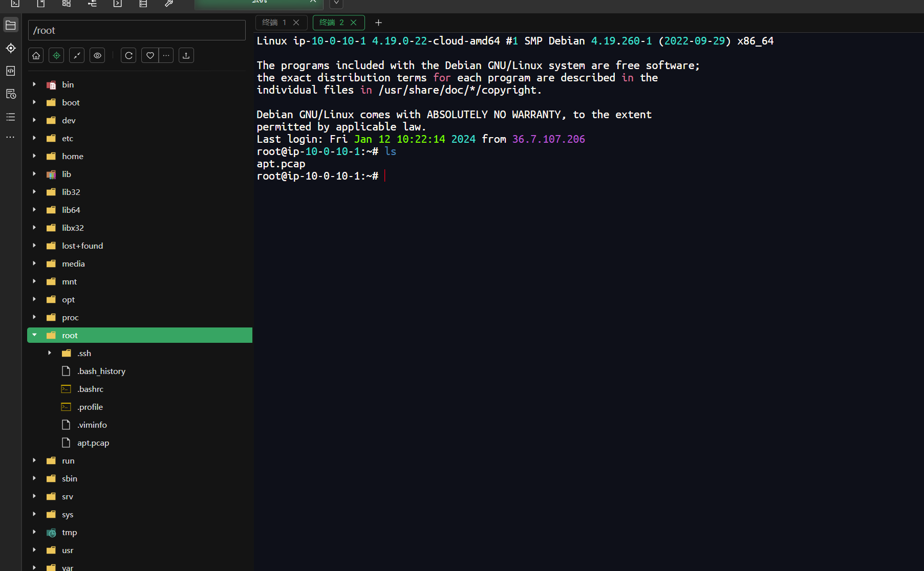Close terminal tab 1

(296, 23)
